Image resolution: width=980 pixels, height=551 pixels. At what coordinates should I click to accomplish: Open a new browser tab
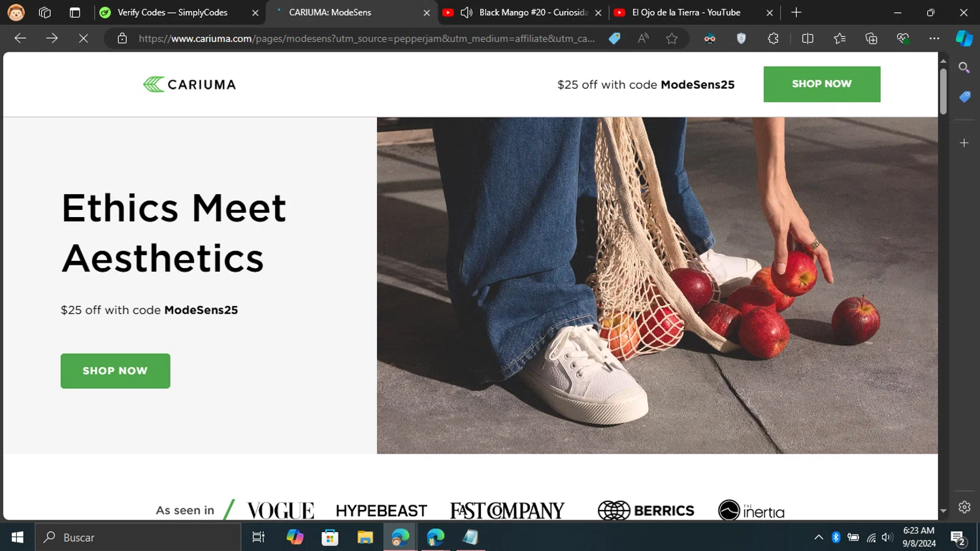pos(796,12)
